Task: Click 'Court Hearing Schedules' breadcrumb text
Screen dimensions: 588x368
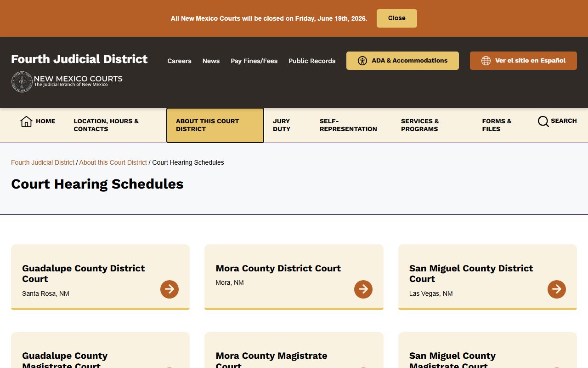Action: point(188,162)
